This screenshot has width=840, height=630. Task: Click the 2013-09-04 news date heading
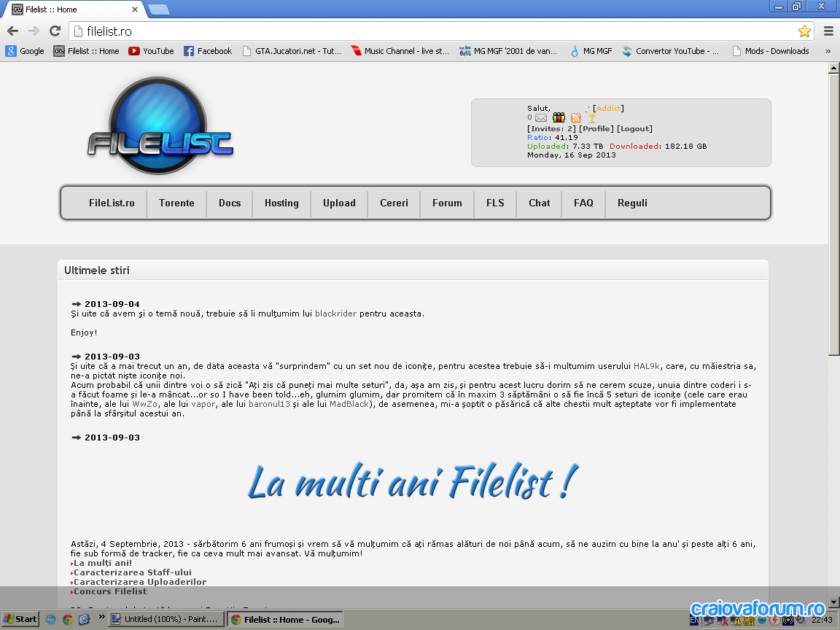pyautogui.click(x=112, y=304)
